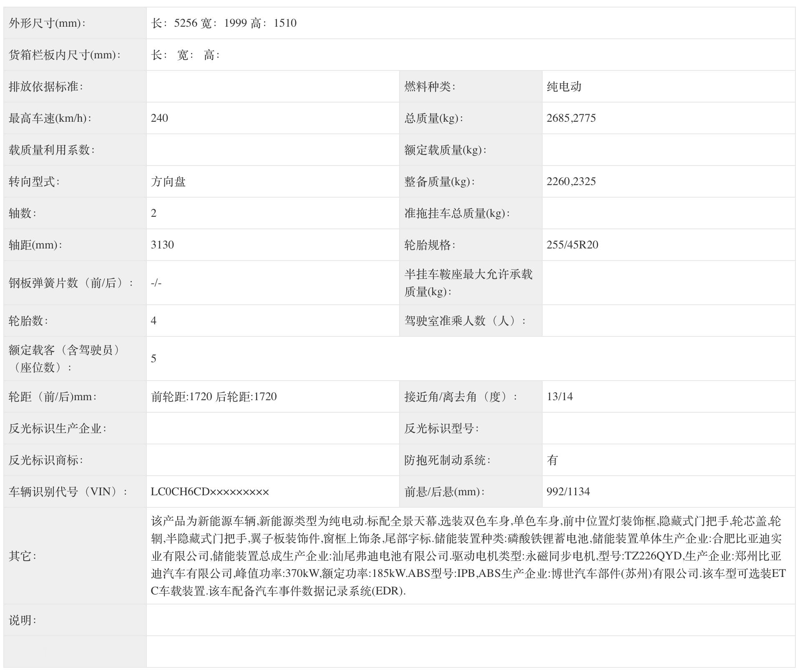
Task: Click the 反光标识型号 label
Action: click(441, 428)
